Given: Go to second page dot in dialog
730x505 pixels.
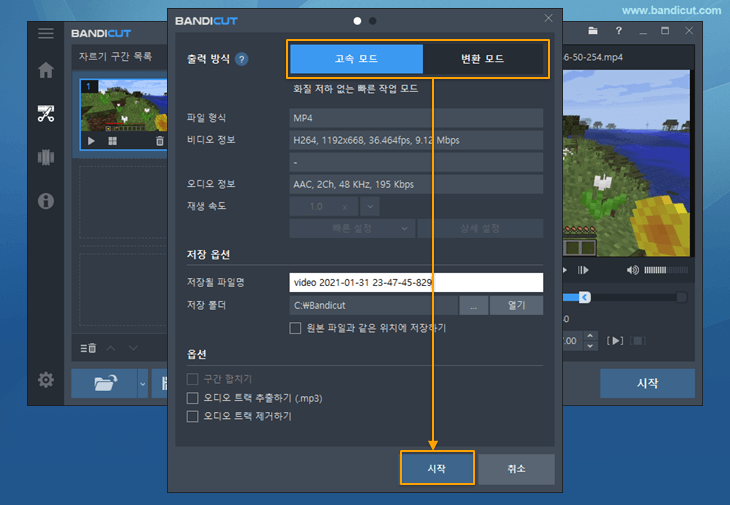Looking at the screenshot, I should pos(372,21).
